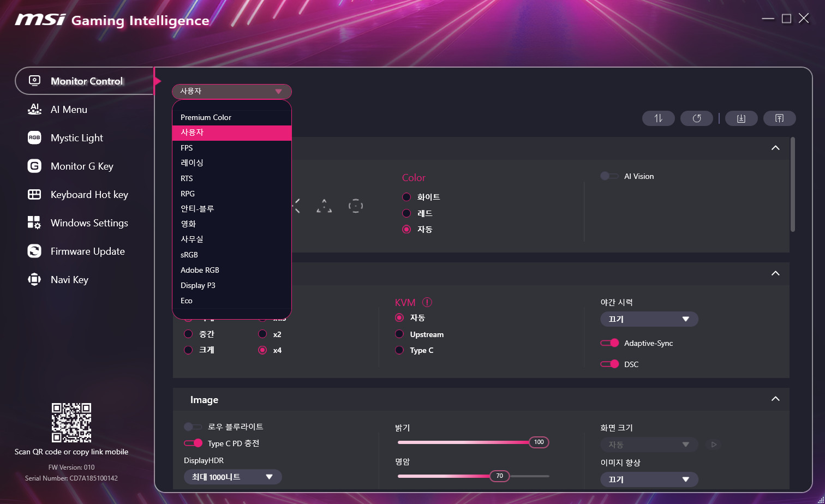Open Windows Settings in sidebar

point(89,223)
